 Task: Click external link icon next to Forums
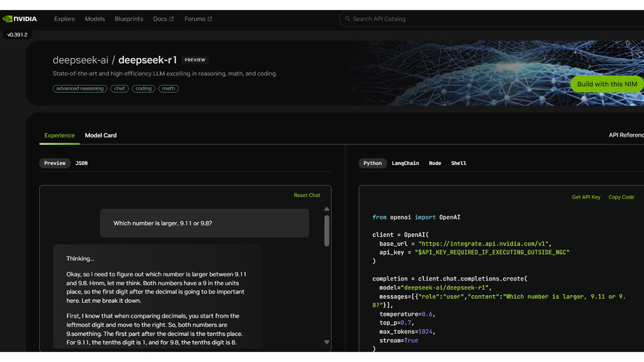point(210,19)
